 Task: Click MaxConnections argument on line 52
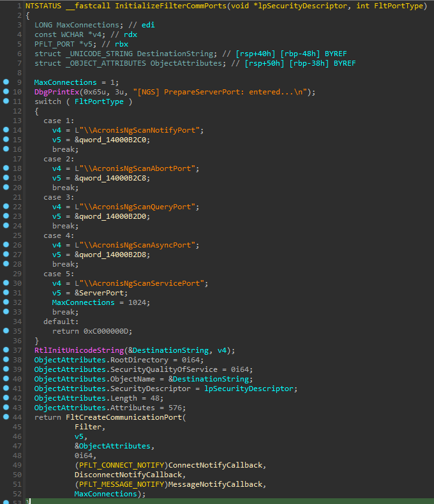(x=106, y=494)
